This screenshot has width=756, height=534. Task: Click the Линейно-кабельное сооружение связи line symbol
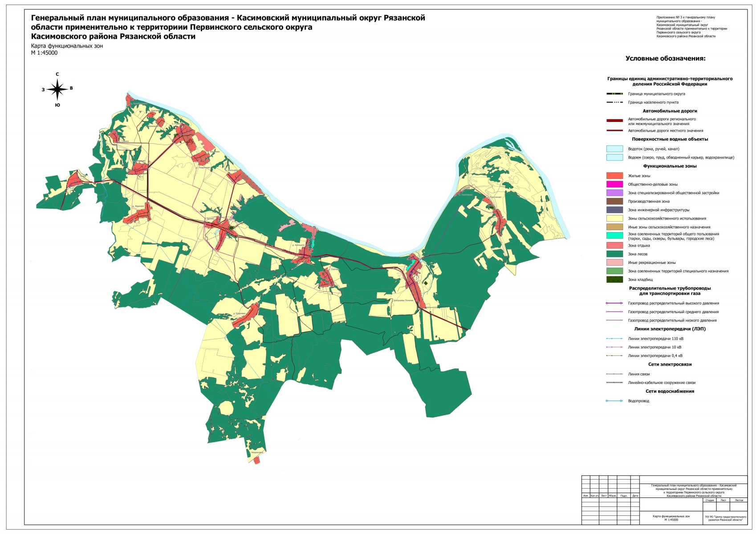click(614, 383)
